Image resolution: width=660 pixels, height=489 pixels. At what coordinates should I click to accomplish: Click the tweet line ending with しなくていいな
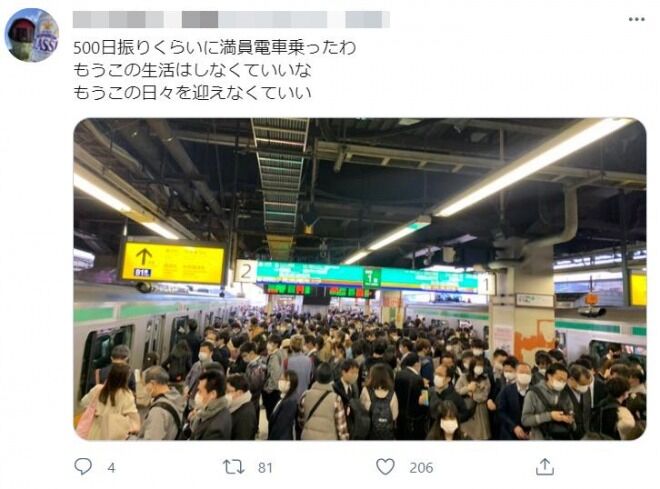click(192, 70)
